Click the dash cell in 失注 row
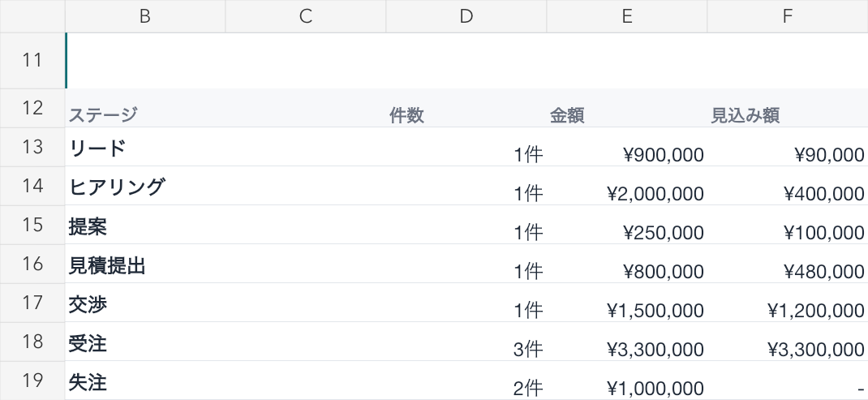Viewport: 868px width, 400px height. [787, 380]
